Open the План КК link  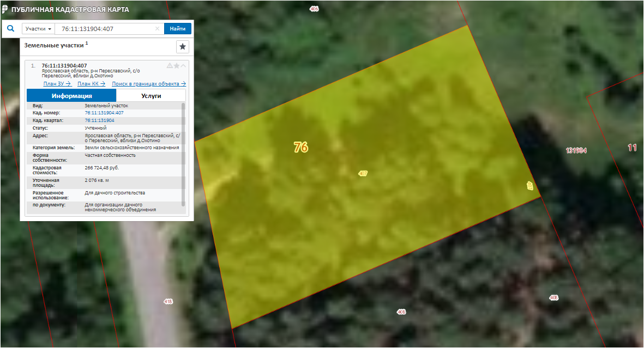(91, 84)
